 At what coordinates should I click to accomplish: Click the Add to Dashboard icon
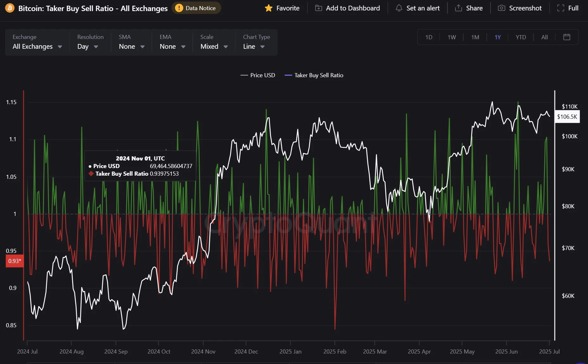coord(318,8)
